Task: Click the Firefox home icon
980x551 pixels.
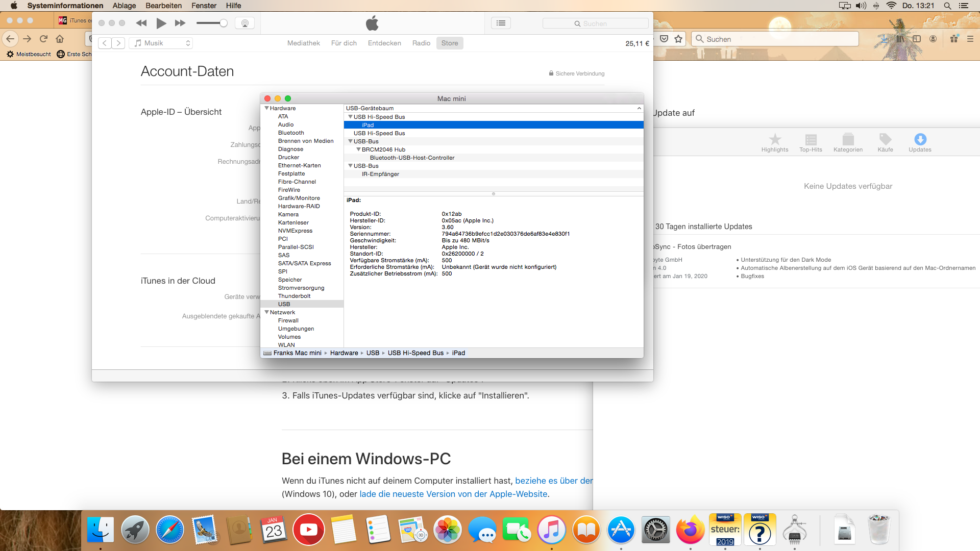Action: (60, 39)
